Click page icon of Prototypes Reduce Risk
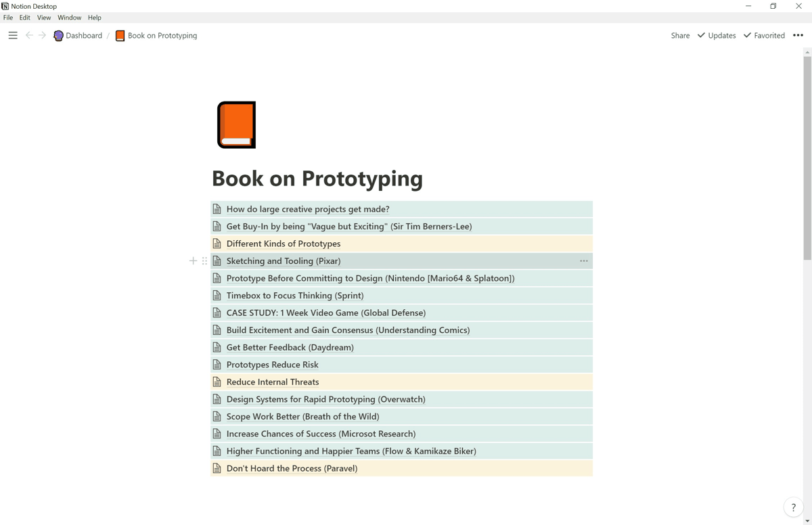812x525 pixels. click(217, 364)
